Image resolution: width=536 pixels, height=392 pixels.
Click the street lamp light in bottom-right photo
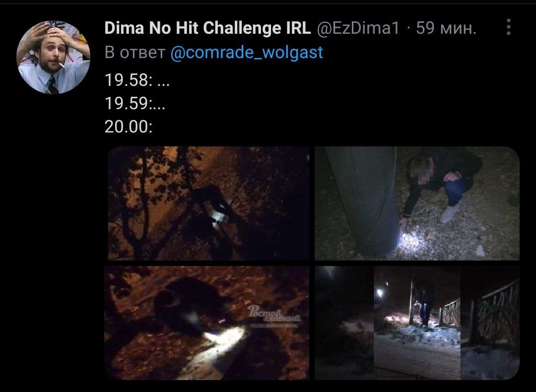(380, 293)
